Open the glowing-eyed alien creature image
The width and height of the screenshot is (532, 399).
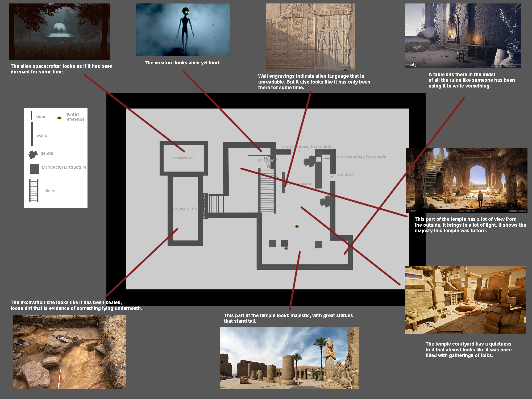[183, 30]
